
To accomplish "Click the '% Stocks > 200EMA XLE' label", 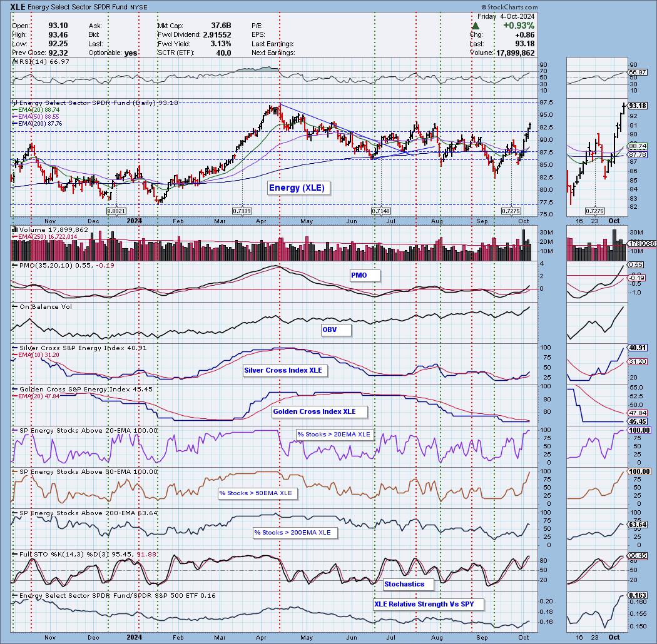I will click(295, 533).
